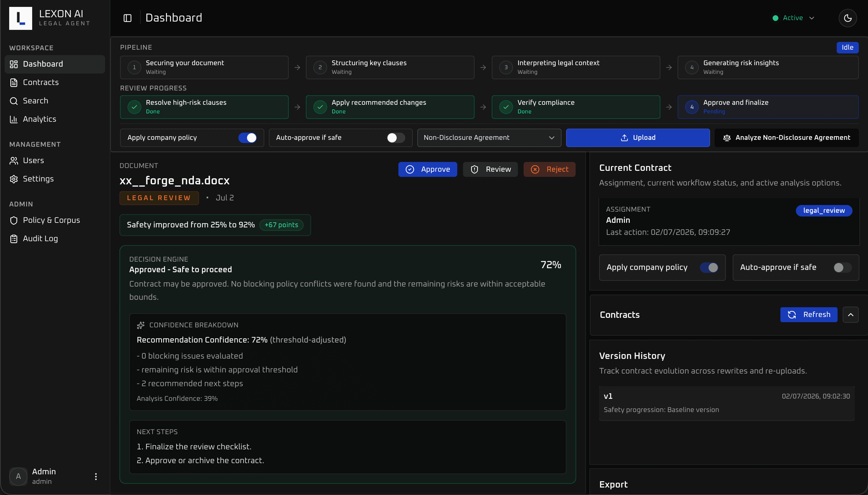This screenshot has width=868, height=495.
Task: Click the sparkle icon beside Confidence Breakdown
Action: 141,325
